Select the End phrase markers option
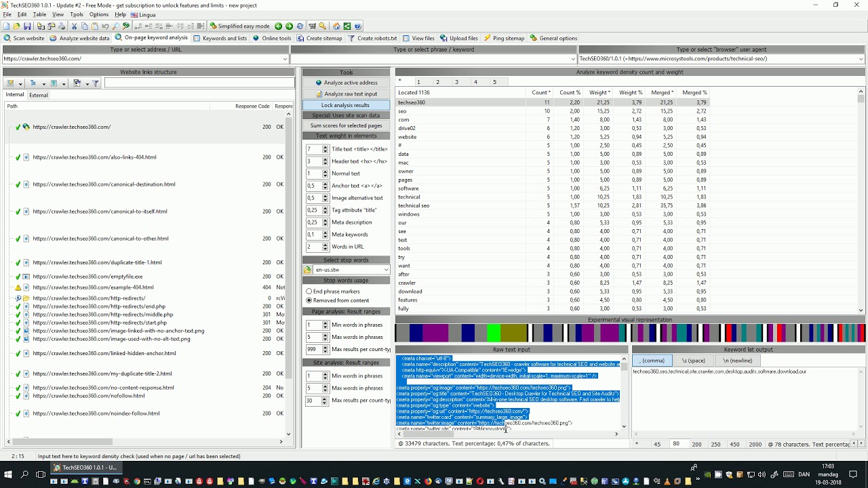 pyautogui.click(x=309, y=291)
